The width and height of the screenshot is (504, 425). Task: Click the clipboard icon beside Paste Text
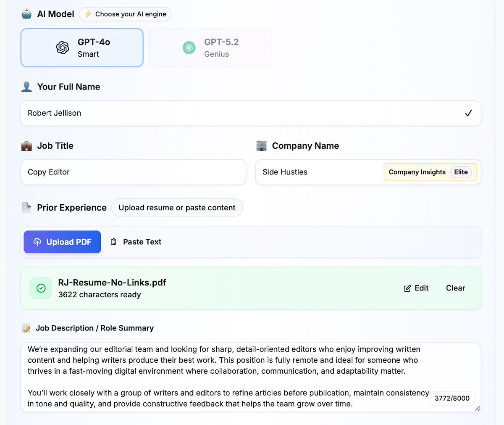[x=113, y=242]
